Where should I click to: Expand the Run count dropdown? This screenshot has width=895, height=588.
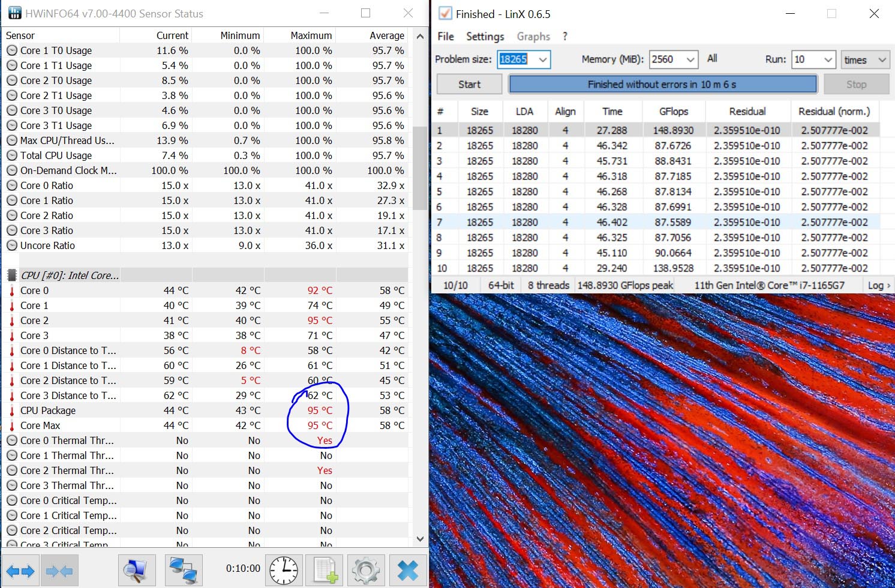(828, 59)
